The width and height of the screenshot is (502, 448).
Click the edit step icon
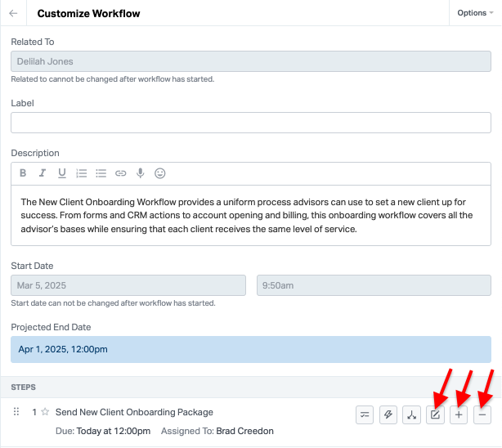pos(436,415)
